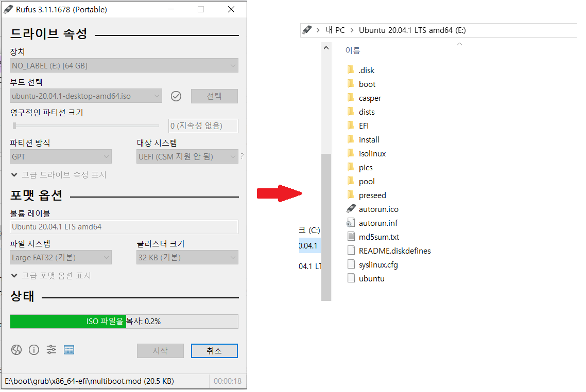586x392 pixels.
Task: Click the ISO copy progress bar
Action: pos(124,322)
